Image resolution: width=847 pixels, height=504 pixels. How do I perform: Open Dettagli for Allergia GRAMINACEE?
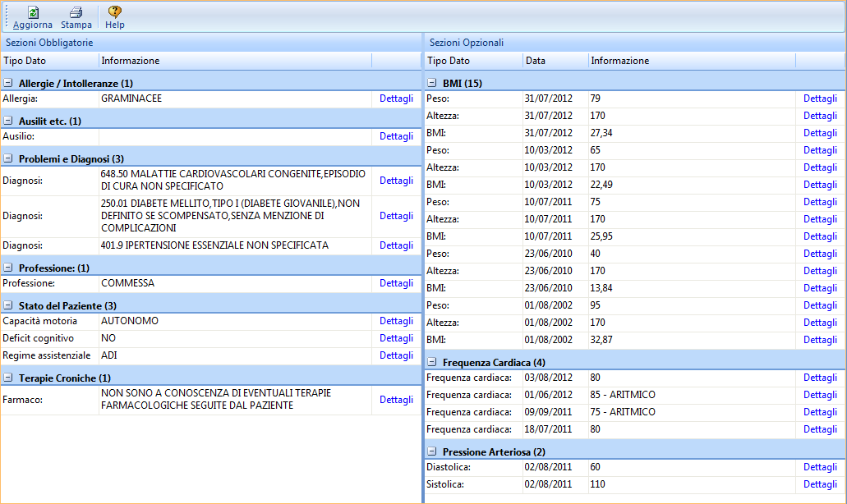click(396, 99)
